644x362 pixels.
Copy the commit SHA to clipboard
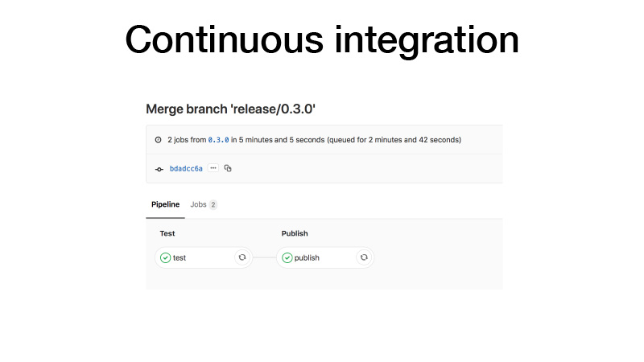[x=228, y=168]
